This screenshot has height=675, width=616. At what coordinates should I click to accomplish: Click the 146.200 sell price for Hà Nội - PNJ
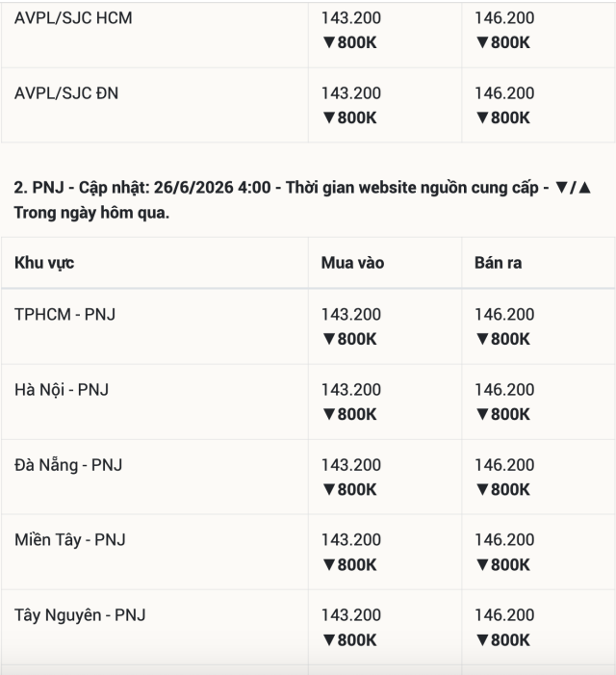pos(504,390)
